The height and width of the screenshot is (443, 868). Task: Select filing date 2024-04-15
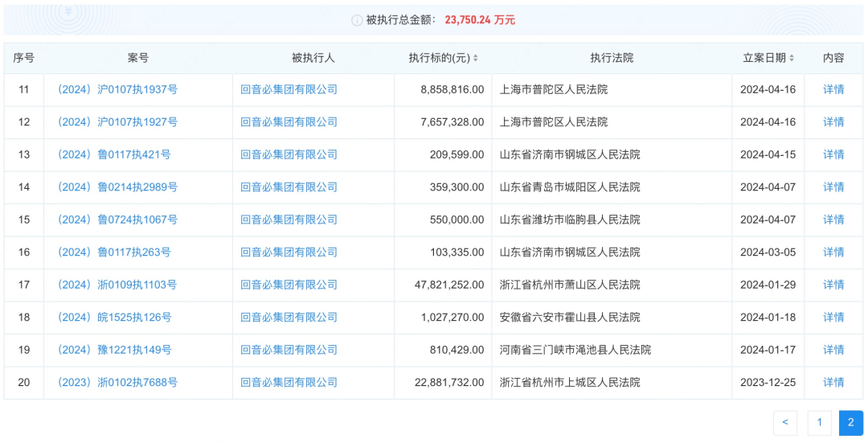[x=768, y=154]
